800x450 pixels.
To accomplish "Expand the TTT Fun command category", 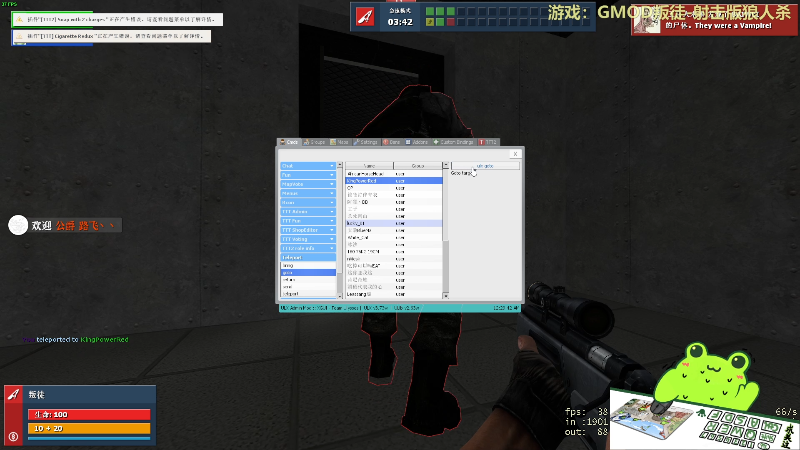I will point(308,221).
